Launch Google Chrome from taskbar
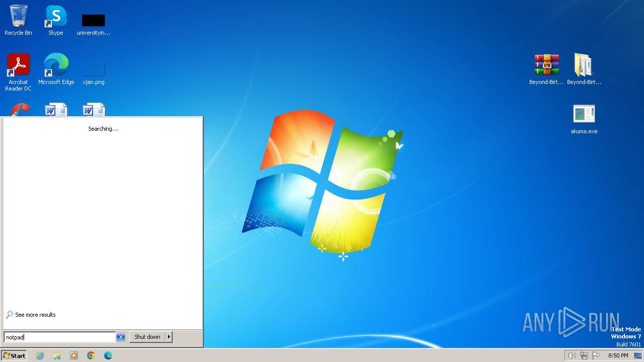This screenshot has height=362, width=644. coord(91,355)
